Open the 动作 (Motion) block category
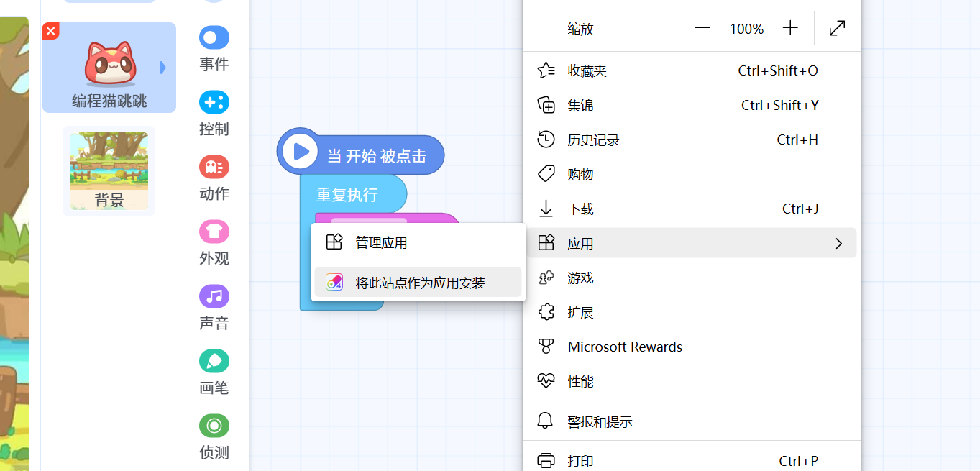 tap(214, 178)
